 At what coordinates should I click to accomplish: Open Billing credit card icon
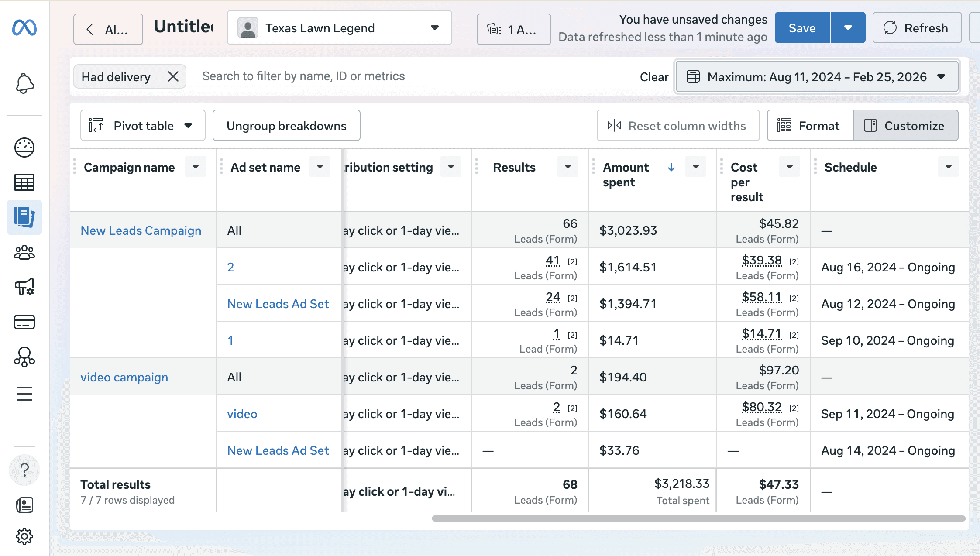tap(24, 322)
